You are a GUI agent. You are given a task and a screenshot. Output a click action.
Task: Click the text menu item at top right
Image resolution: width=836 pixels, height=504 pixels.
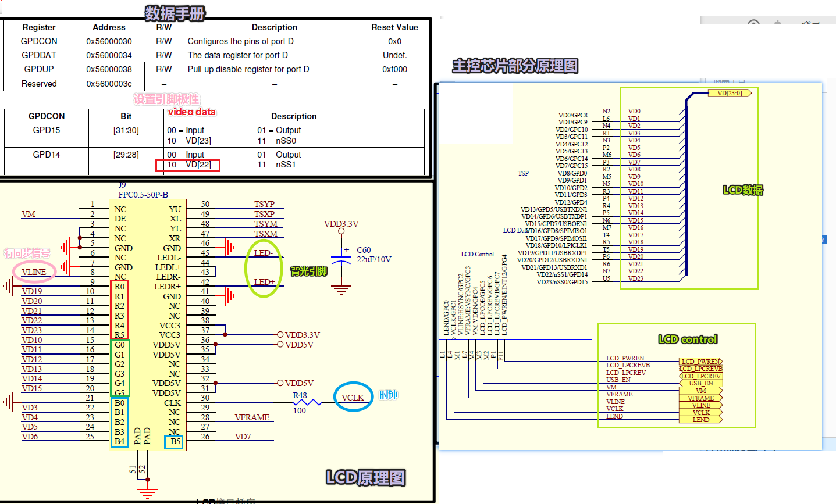[811, 22]
